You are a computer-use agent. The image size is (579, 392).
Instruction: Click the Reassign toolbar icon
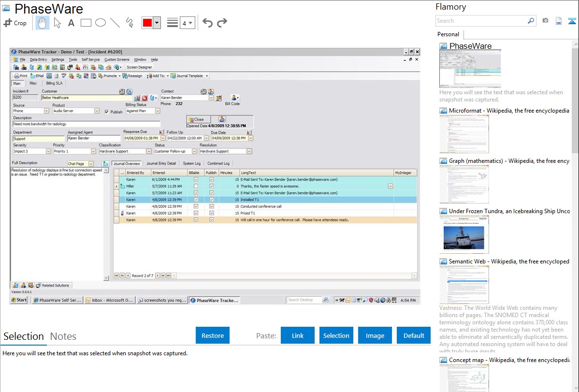click(x=132, y=76)
